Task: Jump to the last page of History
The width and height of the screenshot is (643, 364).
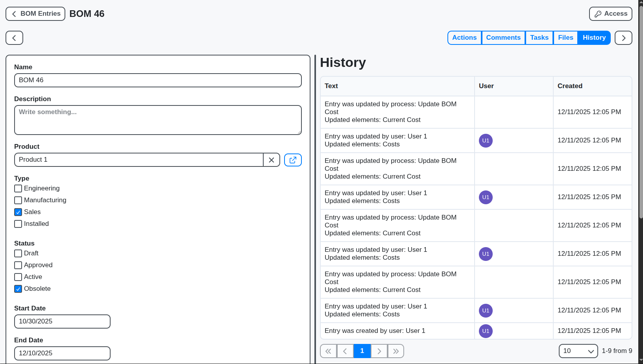Action: [x=396, y=351]
